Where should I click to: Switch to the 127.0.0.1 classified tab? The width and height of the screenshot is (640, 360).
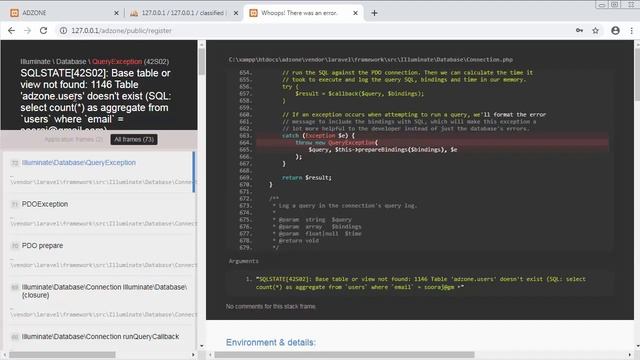(183, 13)
